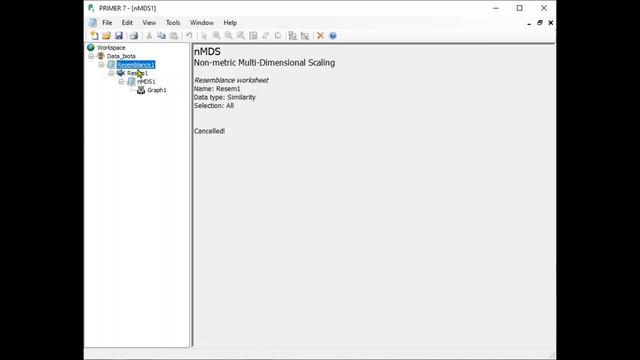This screenshot has width=640, height=360.
Task: Collapse the Resemblance1 tree node
Action: [x=101, y=64]
